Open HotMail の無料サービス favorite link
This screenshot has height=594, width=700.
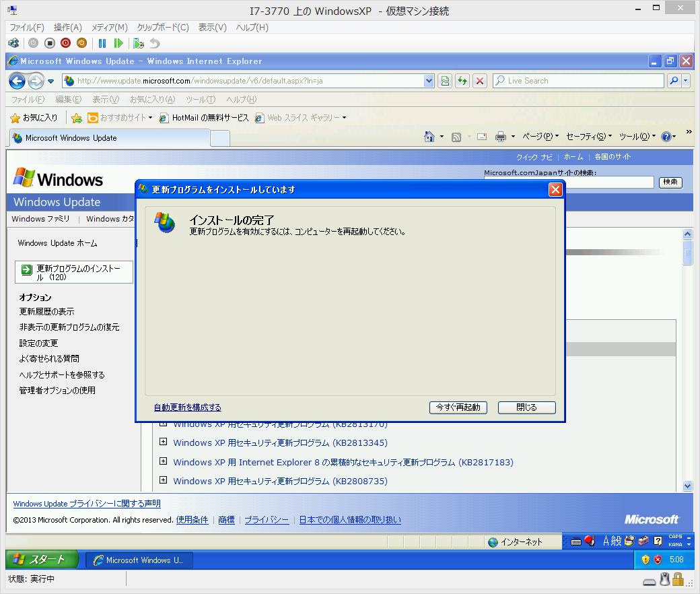click(x=204, y=117)
